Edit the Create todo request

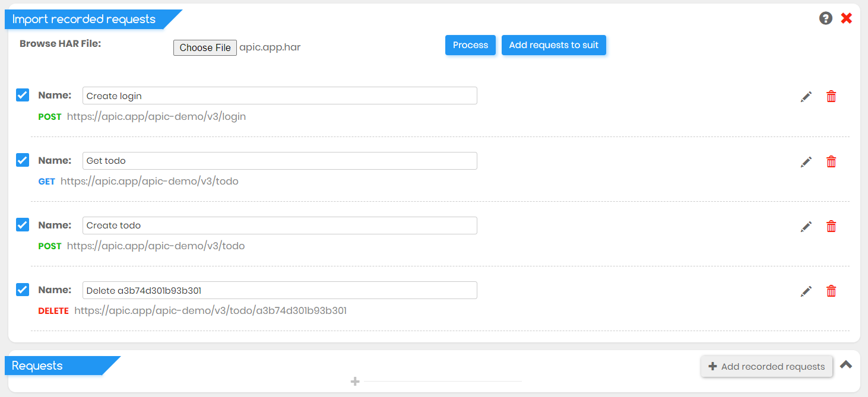pos(806,226)
